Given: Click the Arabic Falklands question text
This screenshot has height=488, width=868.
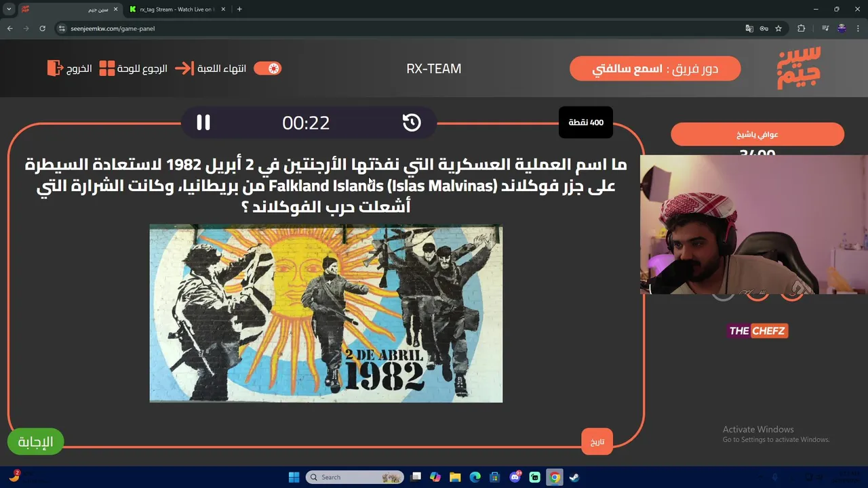Looking at the screenshot, I should point(326,185).
